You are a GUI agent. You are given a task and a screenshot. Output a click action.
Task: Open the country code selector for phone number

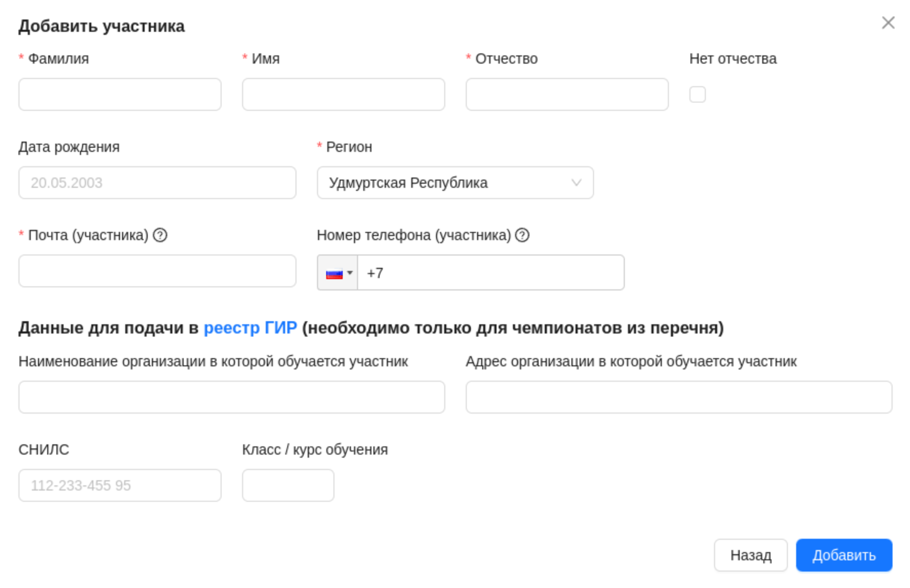point(336,272)
